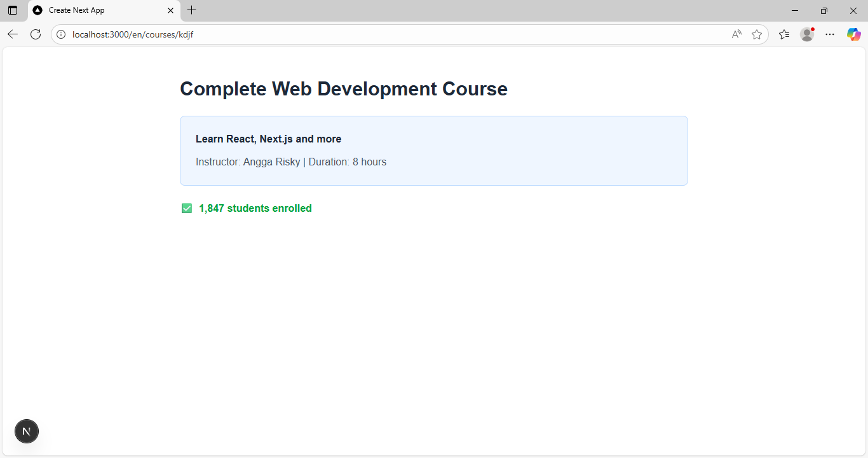Close the Create Next App tab
This screenshot has height=458, width=868.
click(170, 10)
